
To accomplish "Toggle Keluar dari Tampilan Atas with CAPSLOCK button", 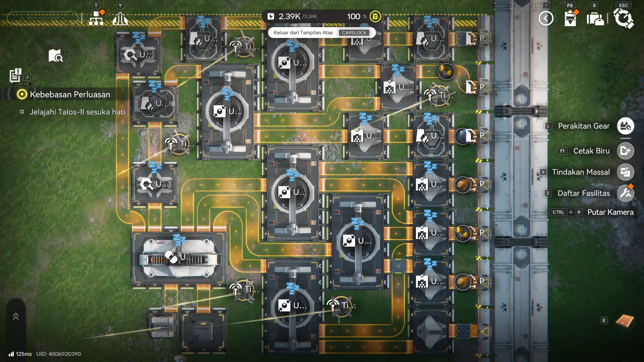I will [354, 33].
